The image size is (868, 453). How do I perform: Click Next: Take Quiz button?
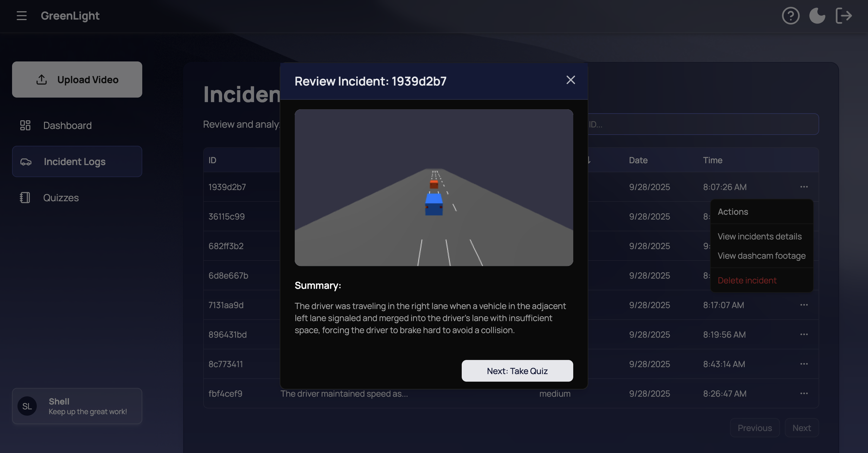point(517,371)
